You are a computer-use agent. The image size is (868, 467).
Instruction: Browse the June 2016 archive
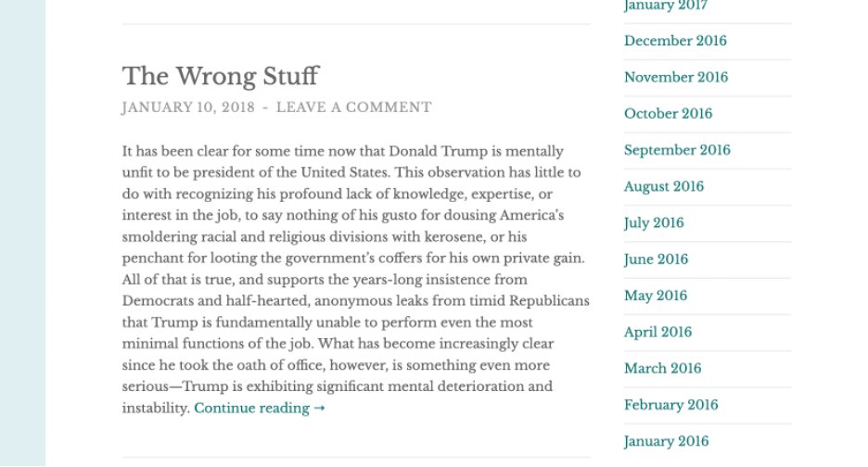pos(656,259)
